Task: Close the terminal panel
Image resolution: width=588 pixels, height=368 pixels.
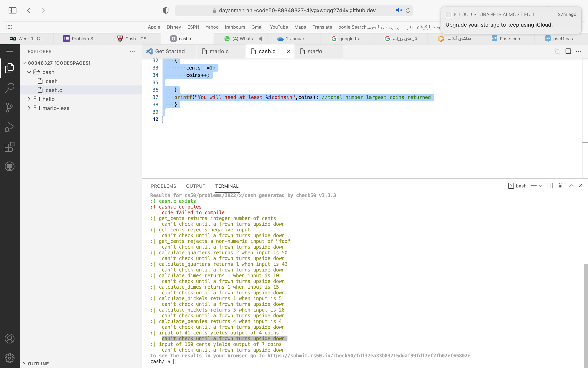Action: point(580,186)
